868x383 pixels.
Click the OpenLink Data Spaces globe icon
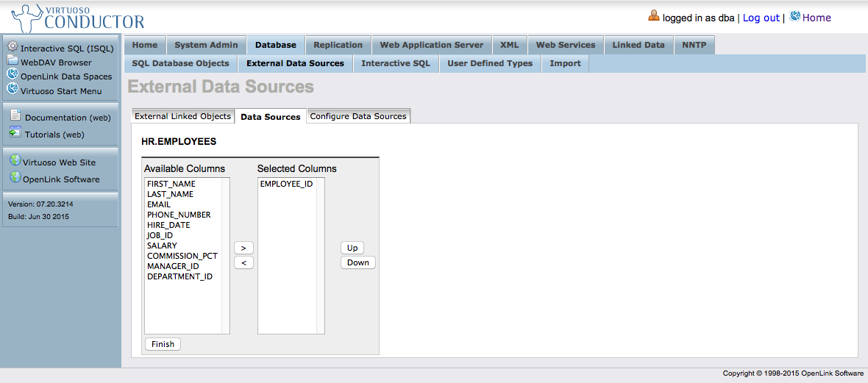click(13, 75)
